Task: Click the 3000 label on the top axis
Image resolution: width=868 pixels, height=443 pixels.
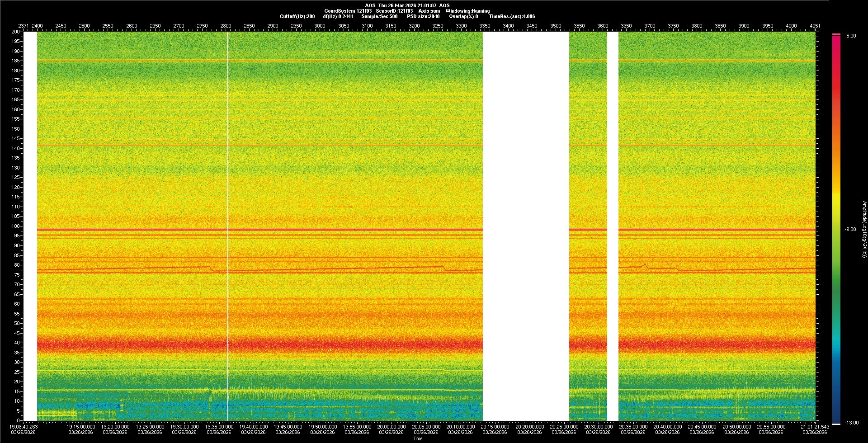Action: pos(320,26)
